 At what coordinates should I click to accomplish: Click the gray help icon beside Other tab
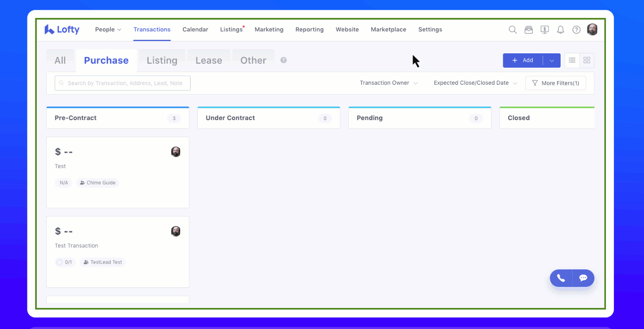[283, 60]
